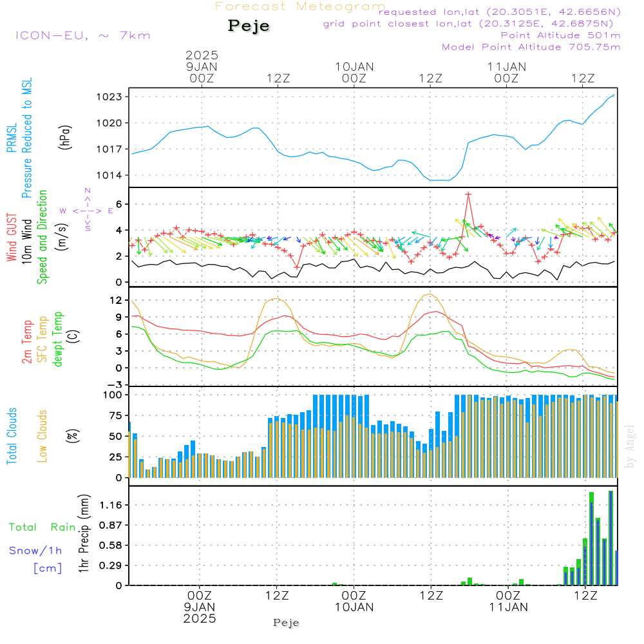Click the precipitation axis value 0.87
The height and width of the screenshot is (644, 644).
tap(111, 526)
